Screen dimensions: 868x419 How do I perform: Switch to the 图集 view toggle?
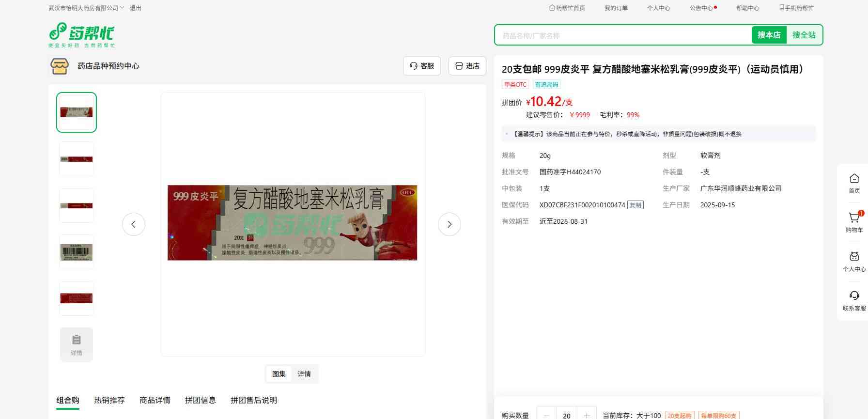[x=279, y=374]
